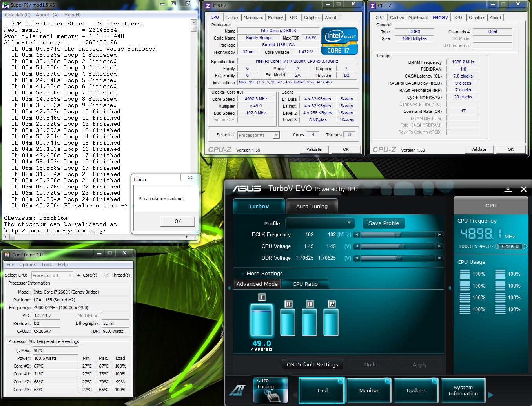Click the Intel Core i7 logo in CPU-Z
532x406 pixels.
click(x=339, y=41)
